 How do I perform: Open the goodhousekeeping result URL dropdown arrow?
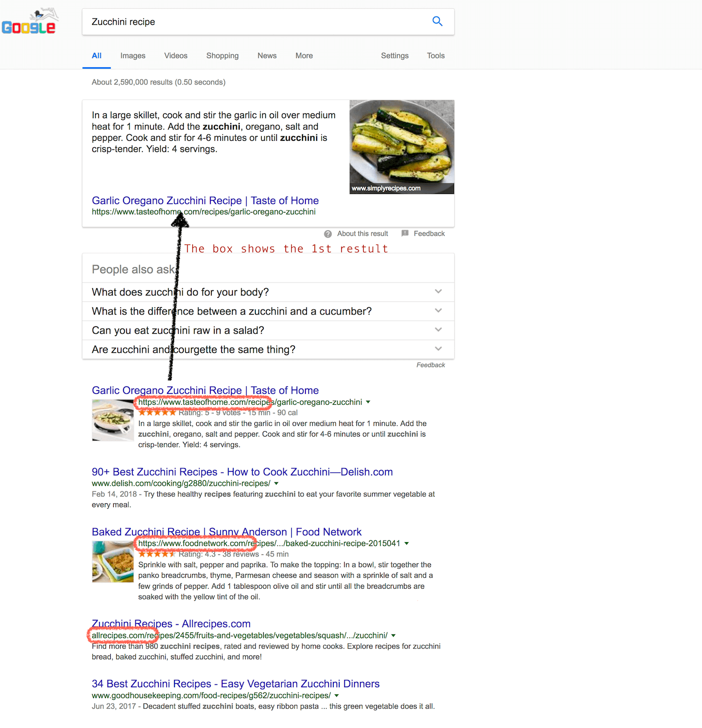(x=337, y=696)
